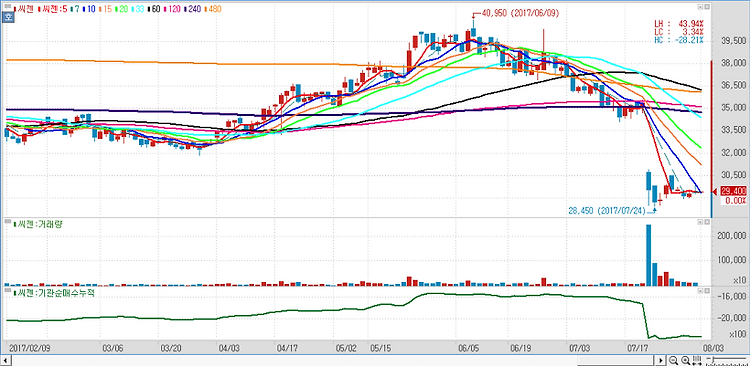
Task: Click the 거래량 volume panel maximize icon
Action: click(x=706, y=222)
